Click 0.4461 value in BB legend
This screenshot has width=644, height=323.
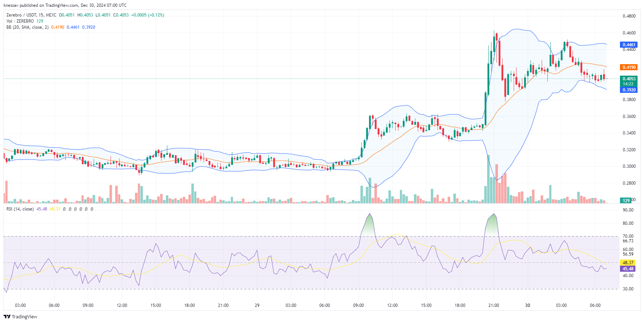point(73,27)
